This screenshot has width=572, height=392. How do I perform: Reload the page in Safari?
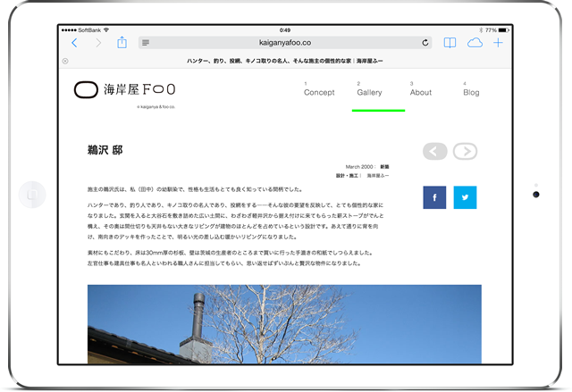(x=425, y=43)
